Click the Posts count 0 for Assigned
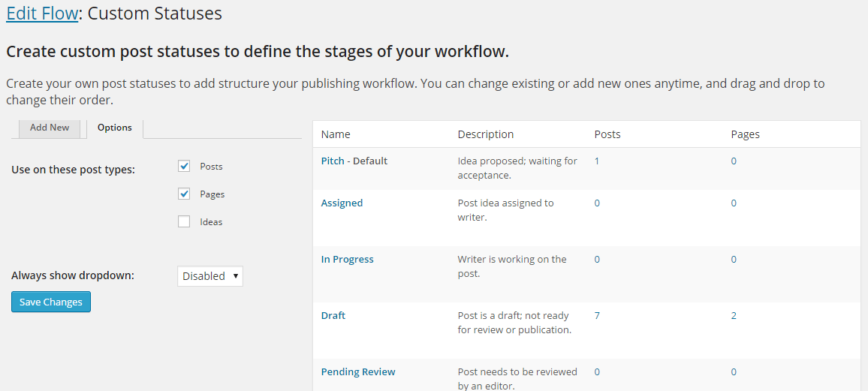This screenshot has height=391, width=868. 597,203
